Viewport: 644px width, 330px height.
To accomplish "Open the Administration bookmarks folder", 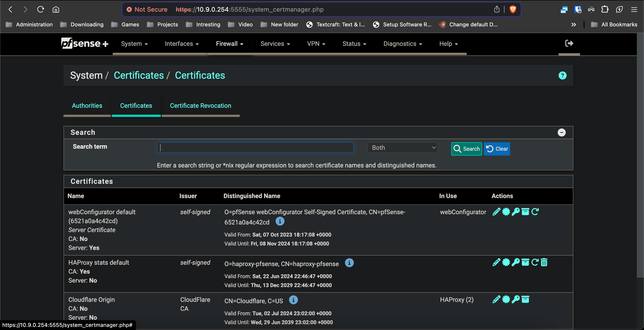I will click(x=30, y=25).
